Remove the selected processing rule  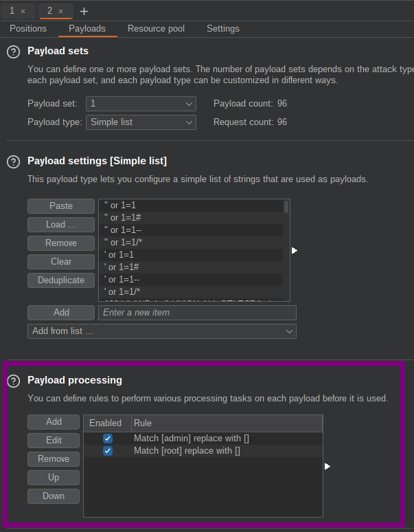pyautogui.click(x=54, y=459)
